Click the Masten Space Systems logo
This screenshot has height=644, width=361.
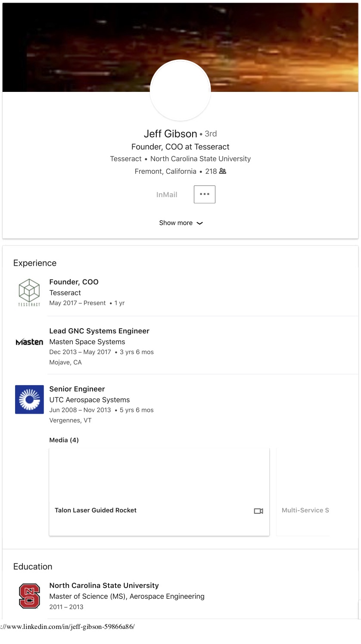(x=29, y=342)
